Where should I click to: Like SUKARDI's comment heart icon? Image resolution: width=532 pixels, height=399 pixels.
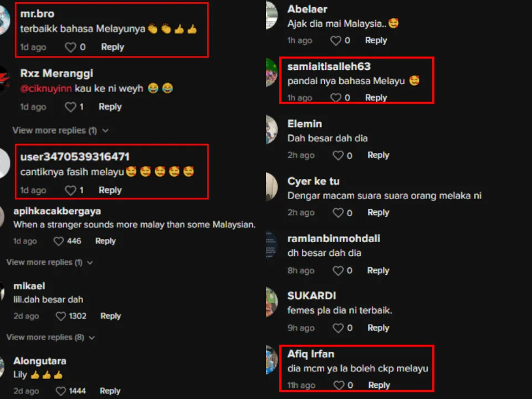(x=338, y=328)
